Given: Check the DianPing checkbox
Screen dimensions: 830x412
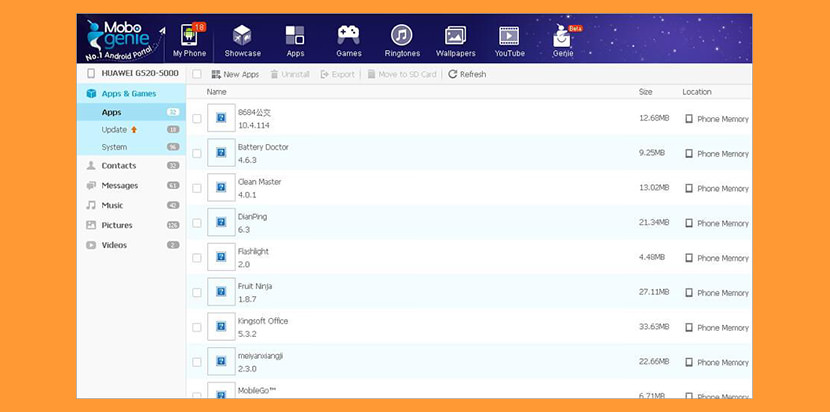Looking at the screenshot, I should 197,223.
